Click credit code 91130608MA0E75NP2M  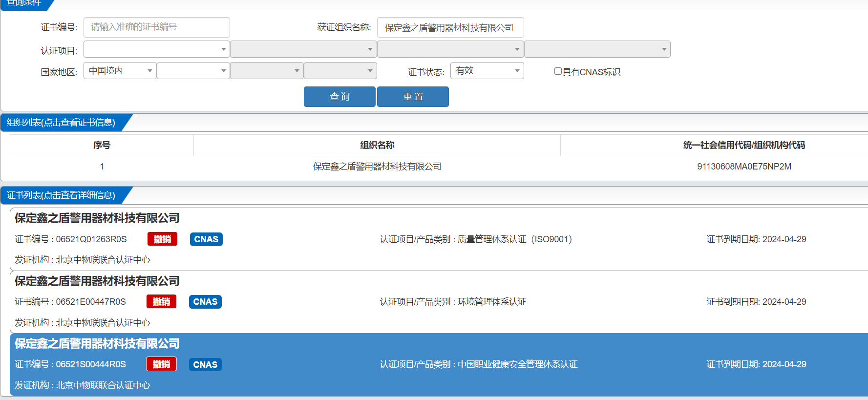point(744,167)
